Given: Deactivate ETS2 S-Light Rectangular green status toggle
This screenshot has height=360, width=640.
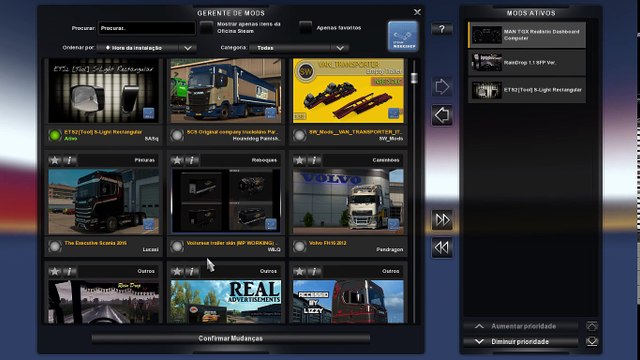Looking at the screenshot, I should tap(55, 135).
